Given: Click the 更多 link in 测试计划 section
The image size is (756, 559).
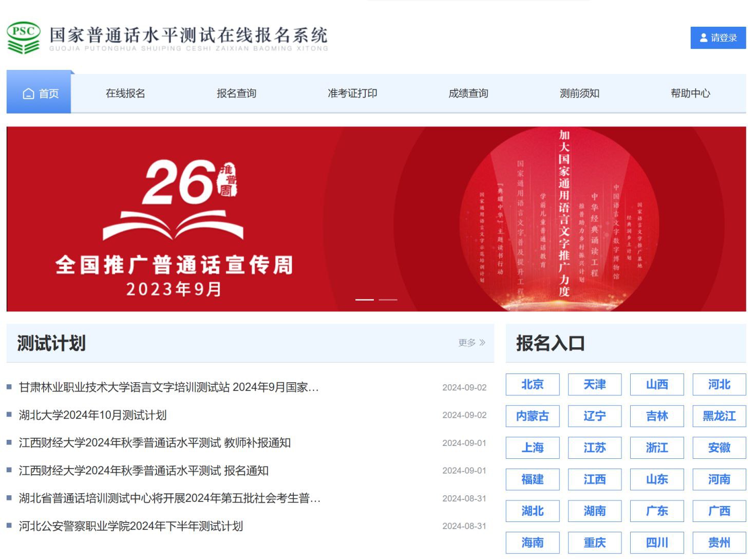Looking at the screenshot, I should point(467,342).
